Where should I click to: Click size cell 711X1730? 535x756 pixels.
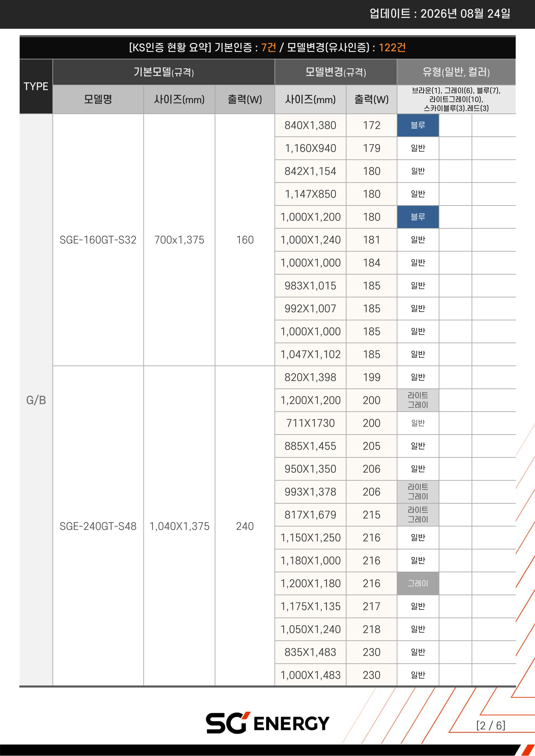pyautogui.click(x=310, y=423)
